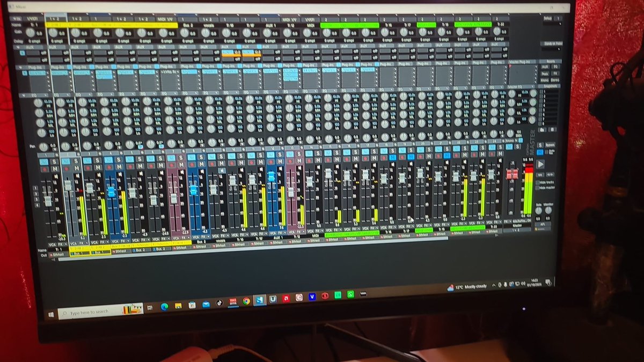Solo the Tr 1 strip
The width and height of the screenshot is (644, 362).
click(54, 161)
